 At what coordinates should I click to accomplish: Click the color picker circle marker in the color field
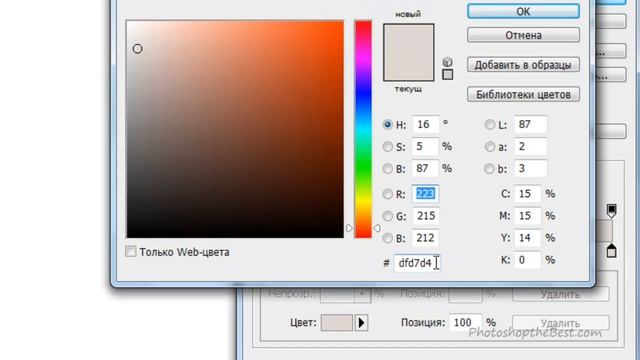138,49
